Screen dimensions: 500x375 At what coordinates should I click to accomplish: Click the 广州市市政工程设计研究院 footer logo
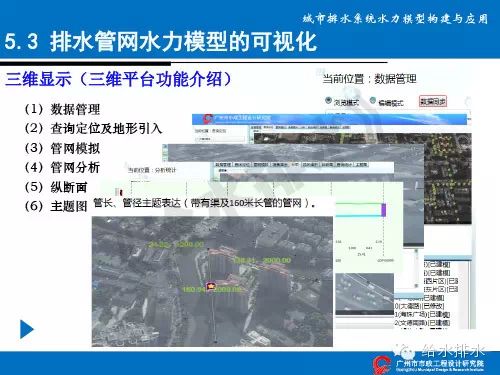click(x=429, y=364)
